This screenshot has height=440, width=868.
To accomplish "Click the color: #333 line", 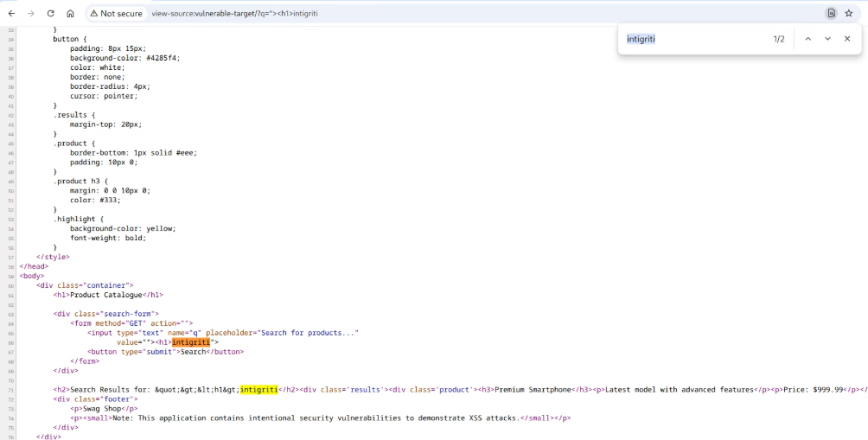I will [95, 200].
